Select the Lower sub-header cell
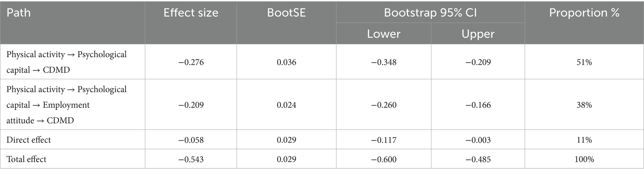 click(x=383, y=34)
